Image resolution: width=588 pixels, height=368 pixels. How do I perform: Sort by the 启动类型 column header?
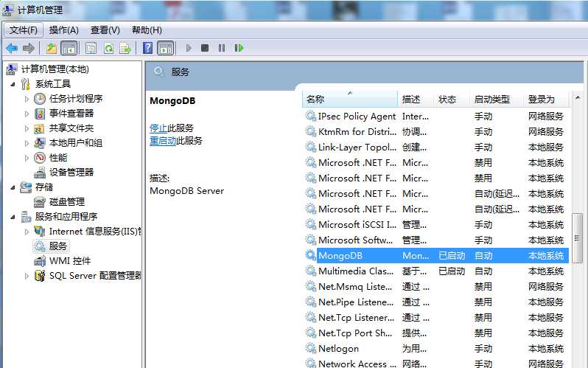497,99
